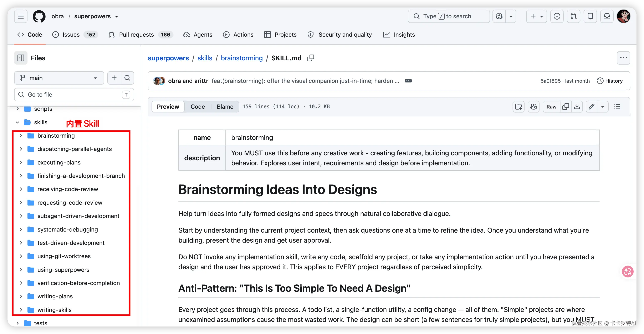Click the Go to file input
Screen dimensions: 644x334
74,95
